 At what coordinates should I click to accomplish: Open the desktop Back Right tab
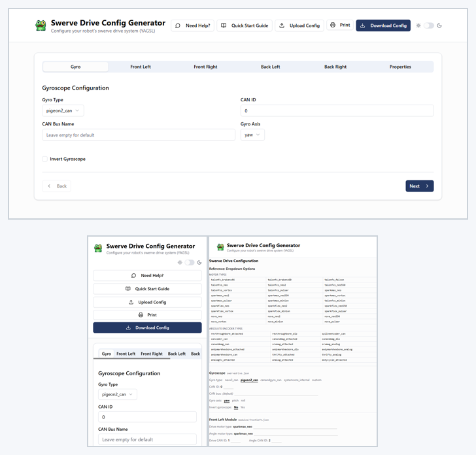point(335,67)
